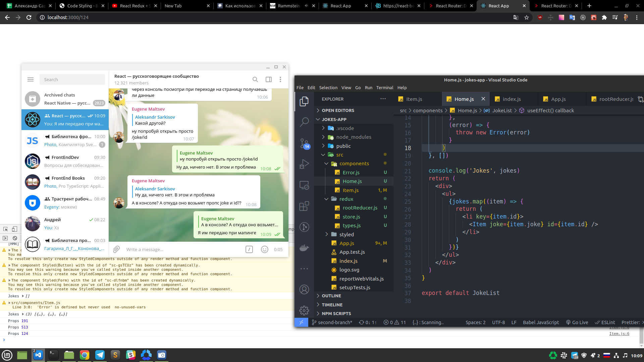Open the Manage gear in VS Code

(304, 310)
